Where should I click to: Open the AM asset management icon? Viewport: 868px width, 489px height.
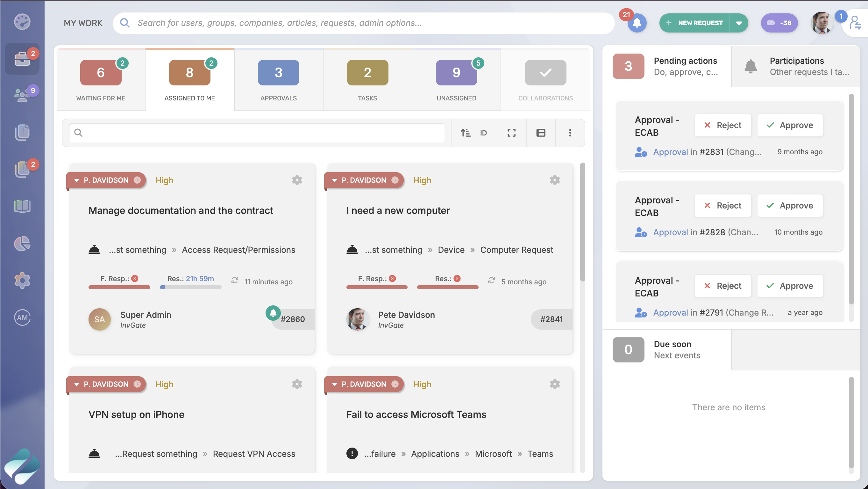22,317
